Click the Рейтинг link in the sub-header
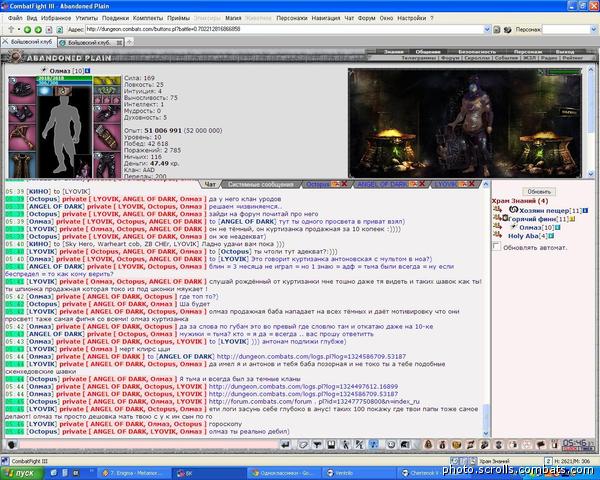The height and width of the screenshot is (480, 600). pyautogui.click(x=572, y=58)
